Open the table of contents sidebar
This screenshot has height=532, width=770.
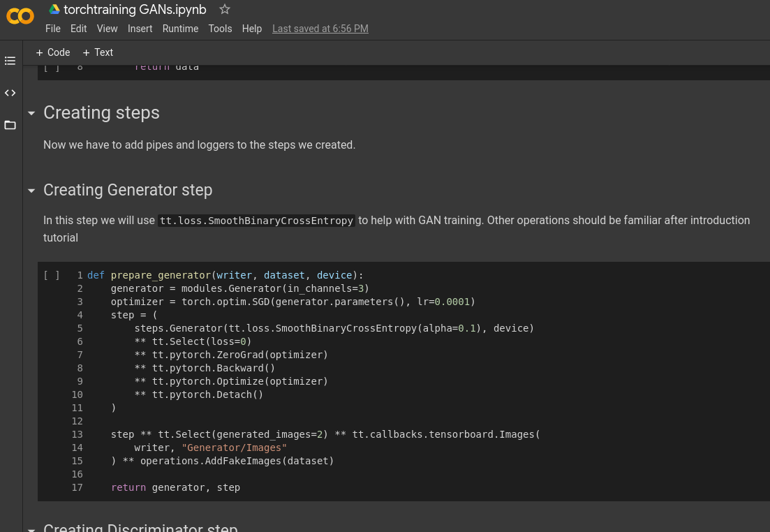point(10,61)
